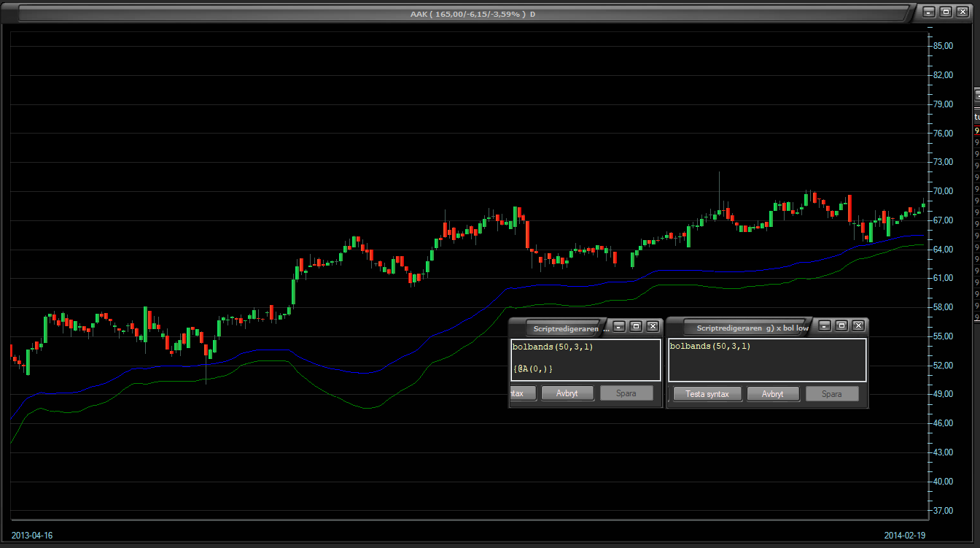This screenshot has height=548, width=980.
Task: Click Avbryt in the left script editor
Action: pyautogui.click(x=567, y=393)
